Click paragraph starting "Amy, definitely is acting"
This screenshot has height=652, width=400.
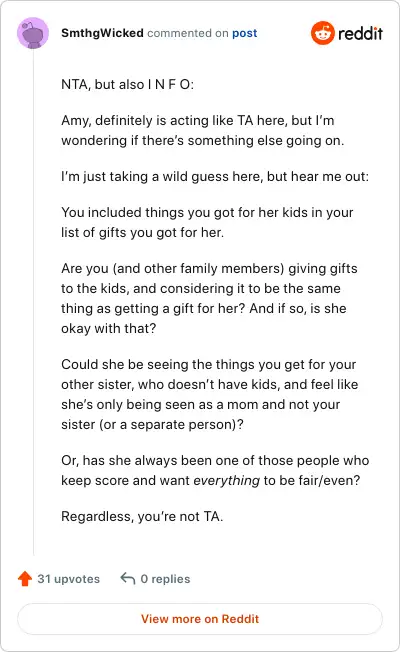pos(202,130)
